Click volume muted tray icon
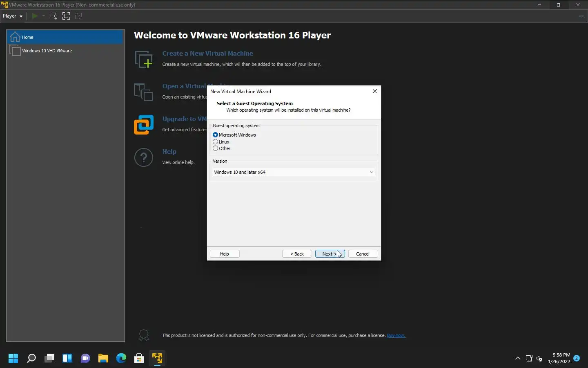 click(539, 359)
